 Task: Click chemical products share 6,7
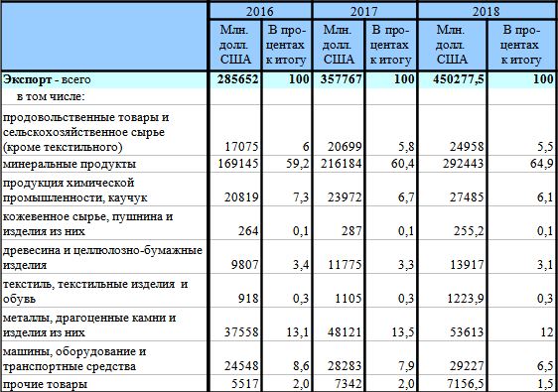click(x=406, y=197)
